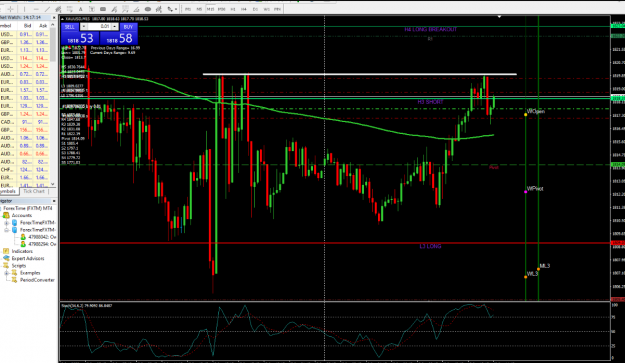Select Indicators in Navigator tree
The height and width of the screenshot is (363, 625).
point(22,251)
